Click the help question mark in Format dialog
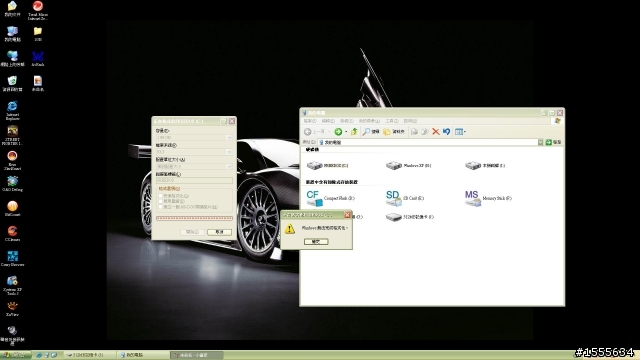 click(x=224, y=121)
